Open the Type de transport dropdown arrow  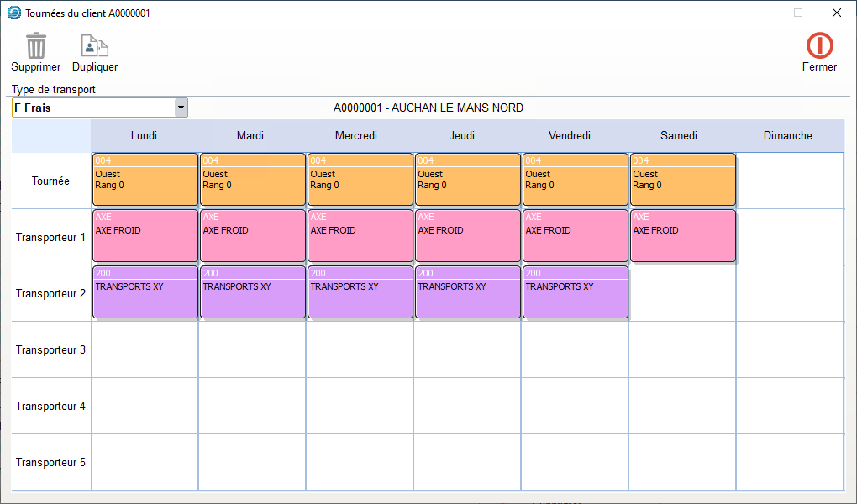click(x=180, y=108)
